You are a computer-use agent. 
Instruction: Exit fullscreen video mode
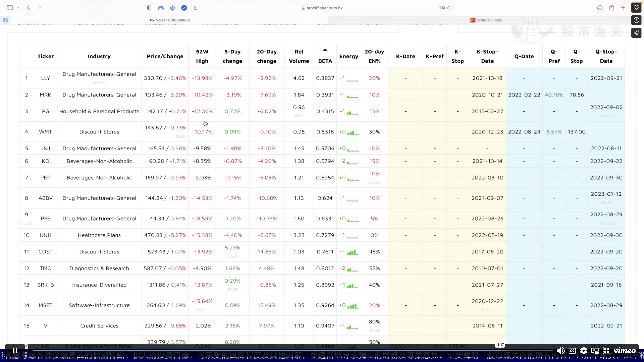(x=606, y=351)
